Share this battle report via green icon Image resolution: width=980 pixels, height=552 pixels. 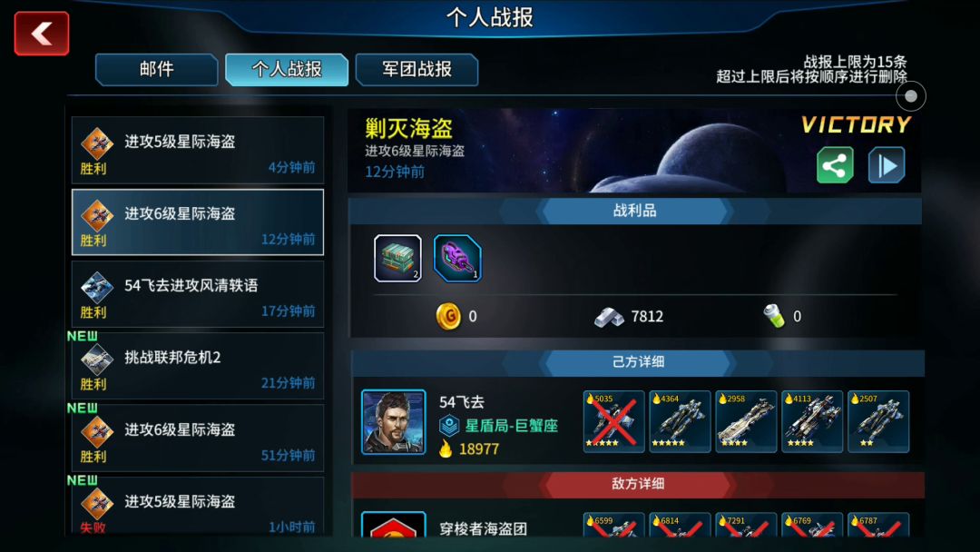[x=835, y=165]
